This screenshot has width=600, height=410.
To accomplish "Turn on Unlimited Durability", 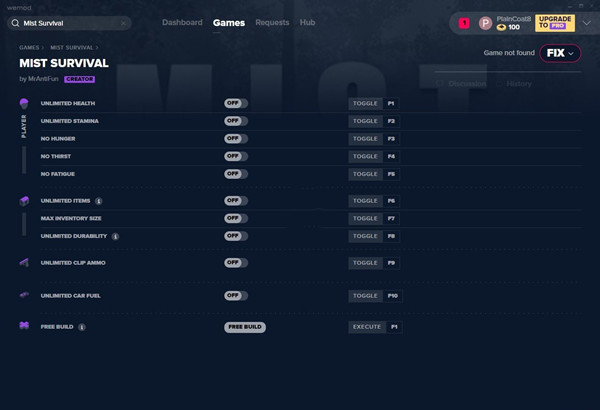I will [x=236, y=236].
